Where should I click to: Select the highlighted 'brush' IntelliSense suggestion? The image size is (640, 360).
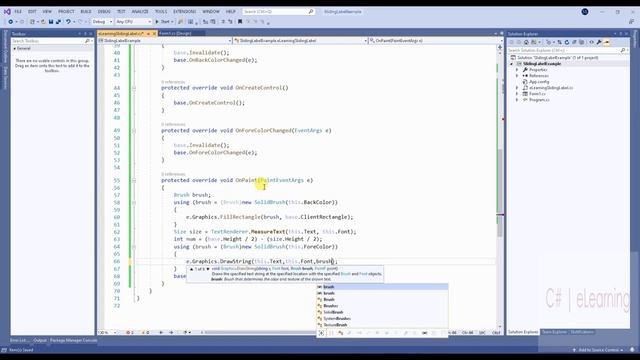[382, 287]
